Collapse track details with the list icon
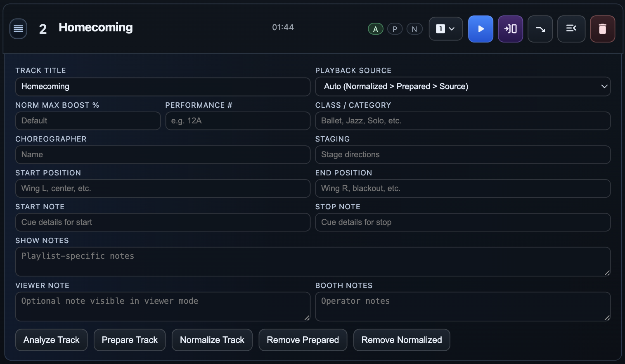 point(571,29)
